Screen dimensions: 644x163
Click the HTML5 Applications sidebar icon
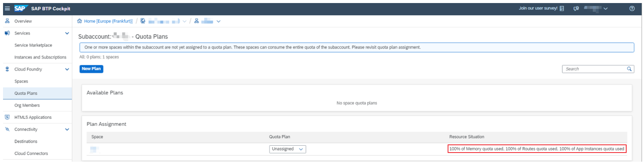pyautogui.click(x=7, y=117)
